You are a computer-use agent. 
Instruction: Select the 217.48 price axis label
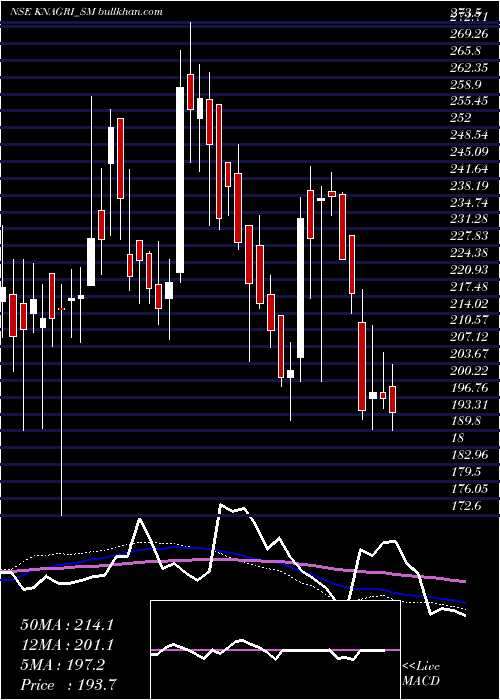468,287
